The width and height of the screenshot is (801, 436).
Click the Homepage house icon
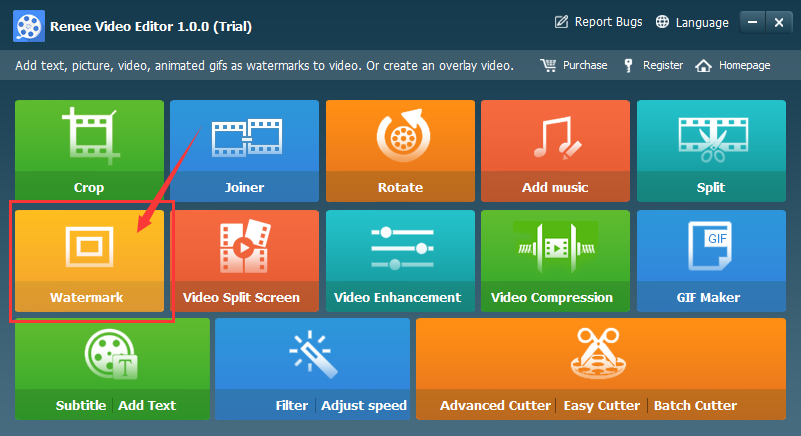click(x=703, y=65)
